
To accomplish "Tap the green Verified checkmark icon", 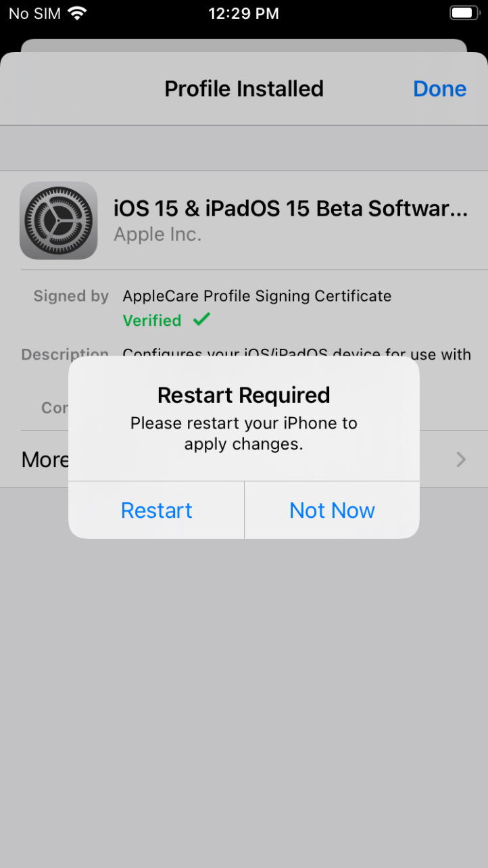I will point(201,320).
